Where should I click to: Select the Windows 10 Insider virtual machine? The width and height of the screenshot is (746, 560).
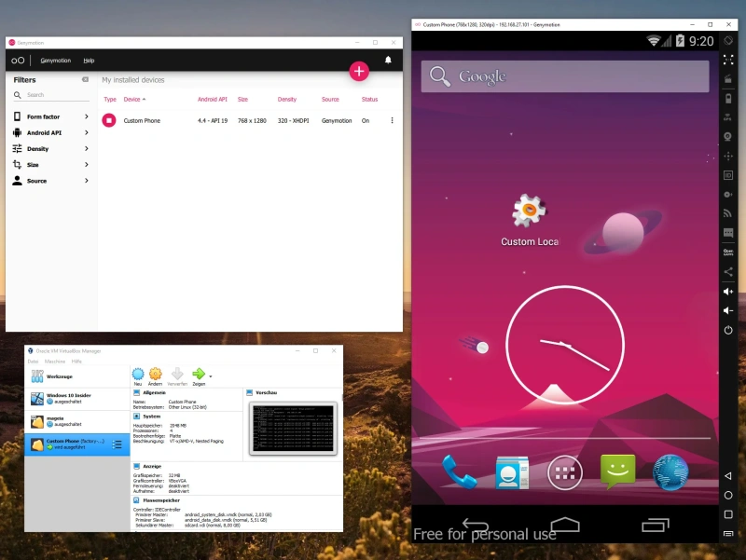(x=69, y=398)
